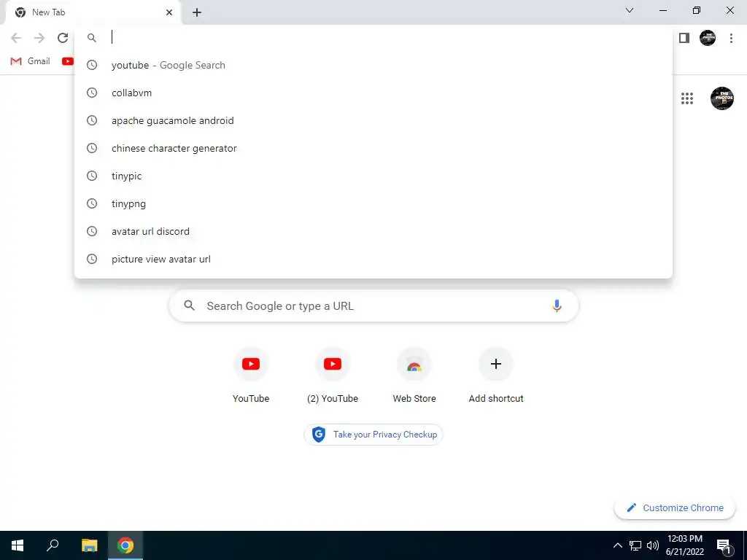Select the New Tab tab
Screen dimensions: 747x560
click(x=93, y=12)
